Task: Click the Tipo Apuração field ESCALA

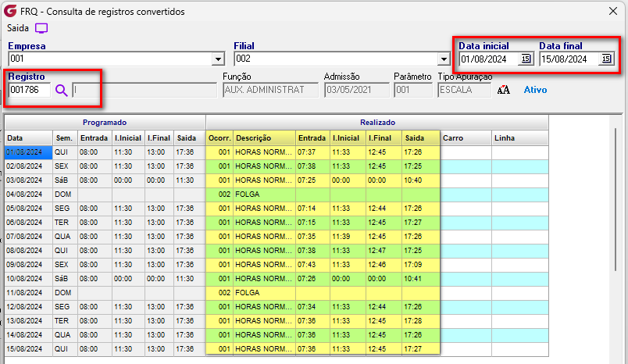Action: pyautogui.click(x=464, y=90)
